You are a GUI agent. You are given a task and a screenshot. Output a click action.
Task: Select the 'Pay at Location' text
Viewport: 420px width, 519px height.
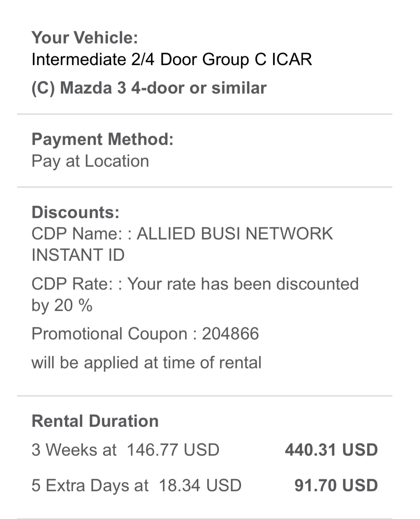[90, 161]
